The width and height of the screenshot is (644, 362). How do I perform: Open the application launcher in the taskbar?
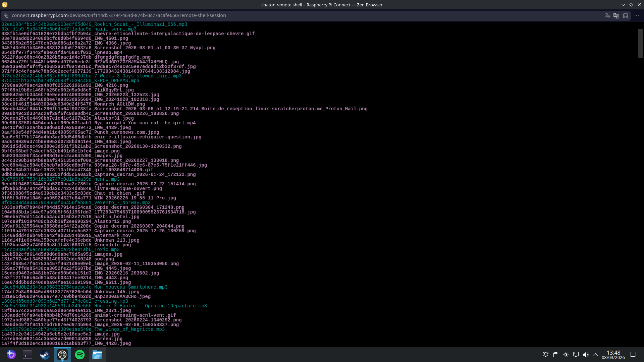(11, 355)
